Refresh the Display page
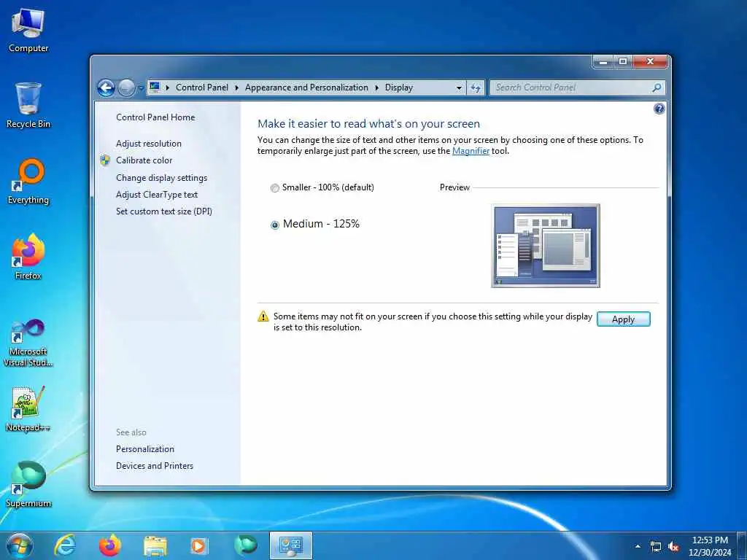 pyautogui.click(x=476, y=88)
